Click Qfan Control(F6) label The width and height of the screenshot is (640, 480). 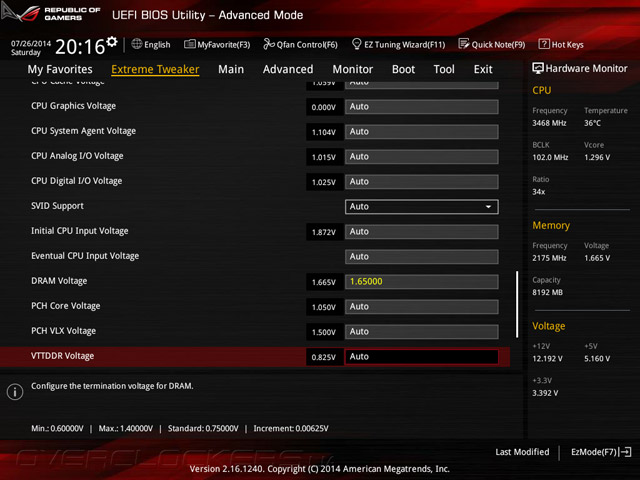point(307,44)
